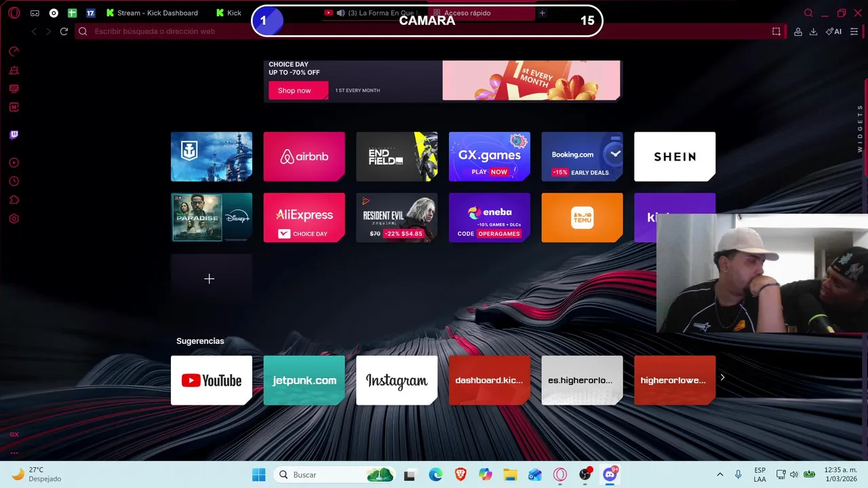Open the Instagram suggestion tile
This screenshot has width=868, height=488.
tap(397, 380)
